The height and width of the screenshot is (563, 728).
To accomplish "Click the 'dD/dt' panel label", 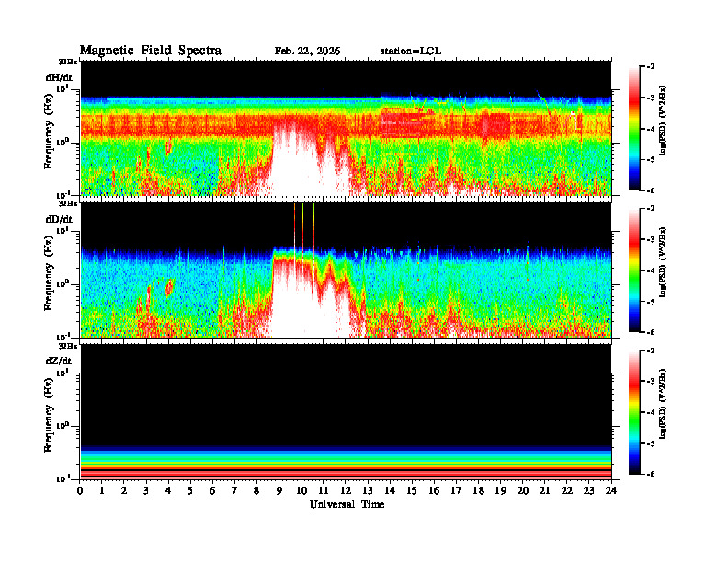I will [59, 219].
